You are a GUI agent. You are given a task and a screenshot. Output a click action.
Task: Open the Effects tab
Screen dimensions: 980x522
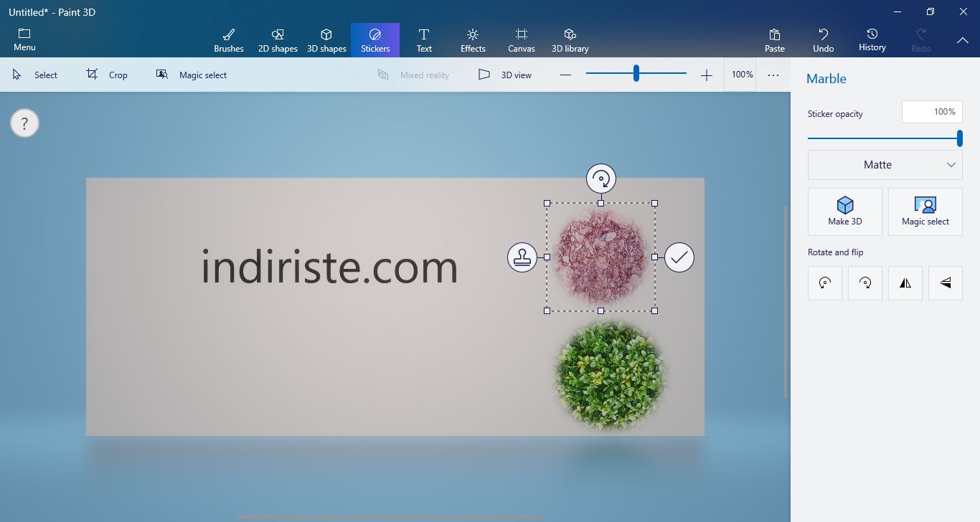click(473, 40)
